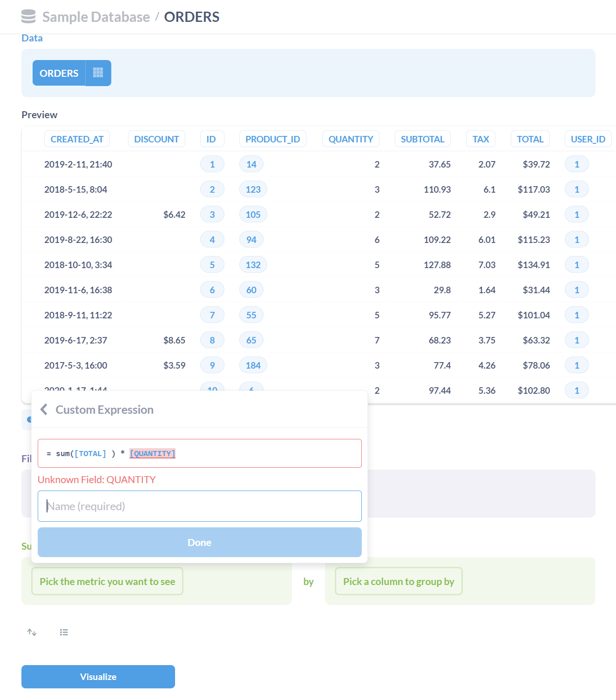This screenshot has width=616, height=700.
Task: Click the USER_ID column header
Action: click(588, 139)
